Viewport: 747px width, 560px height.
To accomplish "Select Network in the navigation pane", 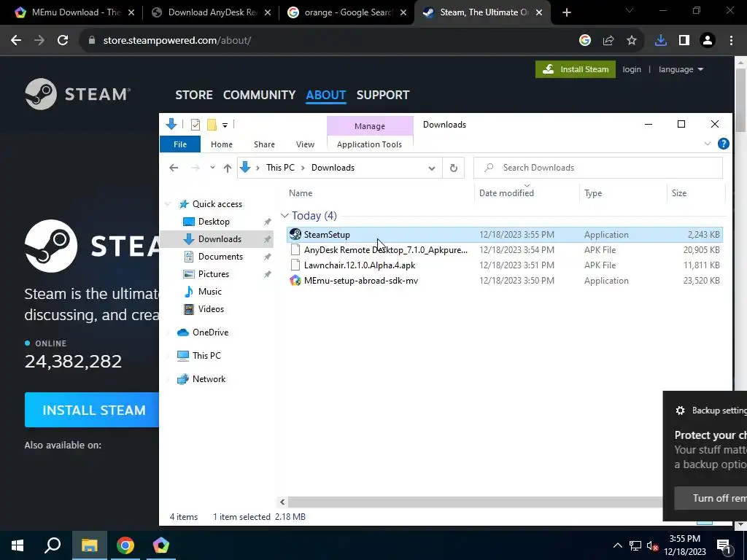I will [209, 379].
